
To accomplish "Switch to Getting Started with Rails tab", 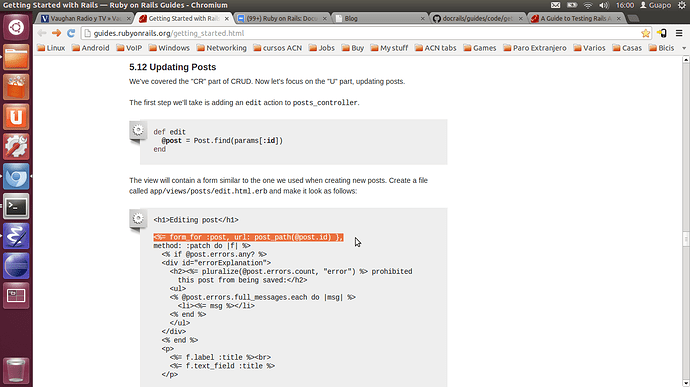I will point(184,18).
